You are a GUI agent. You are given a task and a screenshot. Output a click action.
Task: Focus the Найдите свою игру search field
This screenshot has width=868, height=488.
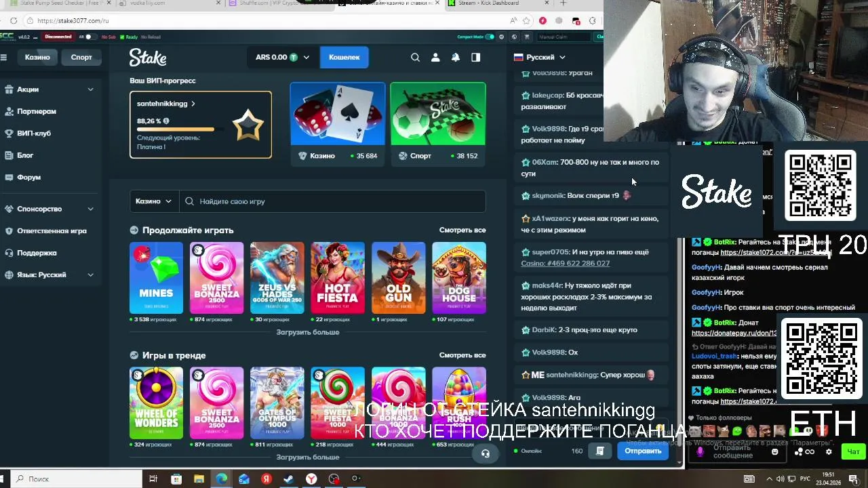click(332, 201)
